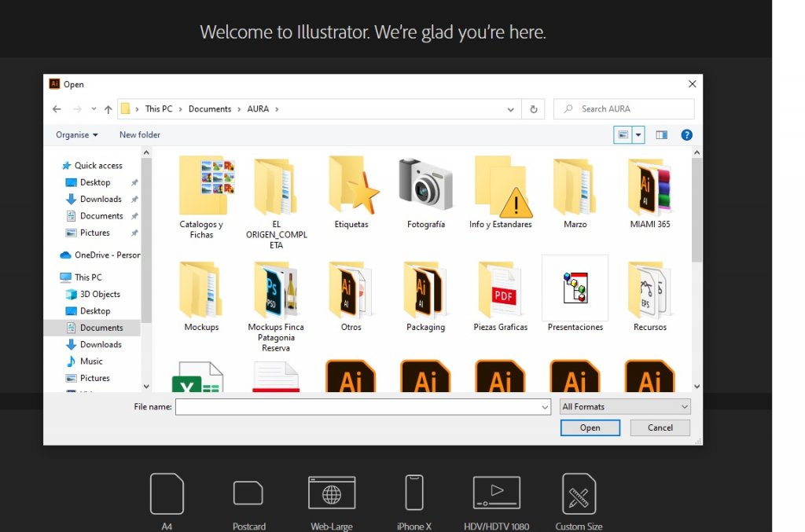805x532 pixels.
Task: Open the Fotografía camera folder
Action: click(x=425, y=185)
